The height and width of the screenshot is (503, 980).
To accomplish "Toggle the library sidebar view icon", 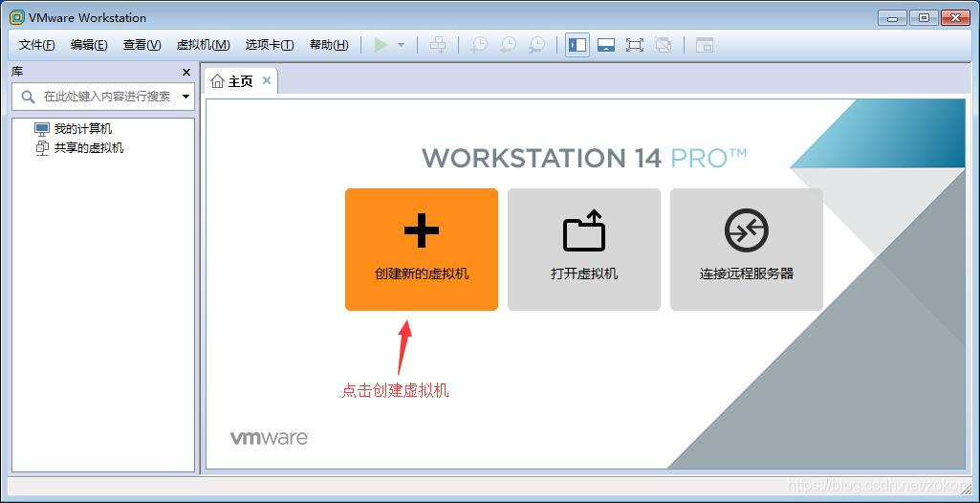I will pyautogui.click(x=577, y=45).
